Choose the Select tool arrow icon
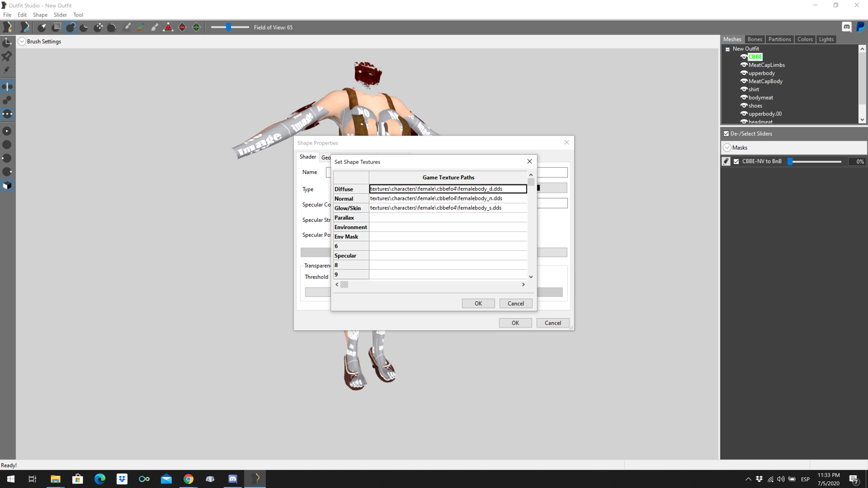 click(42, 28)
